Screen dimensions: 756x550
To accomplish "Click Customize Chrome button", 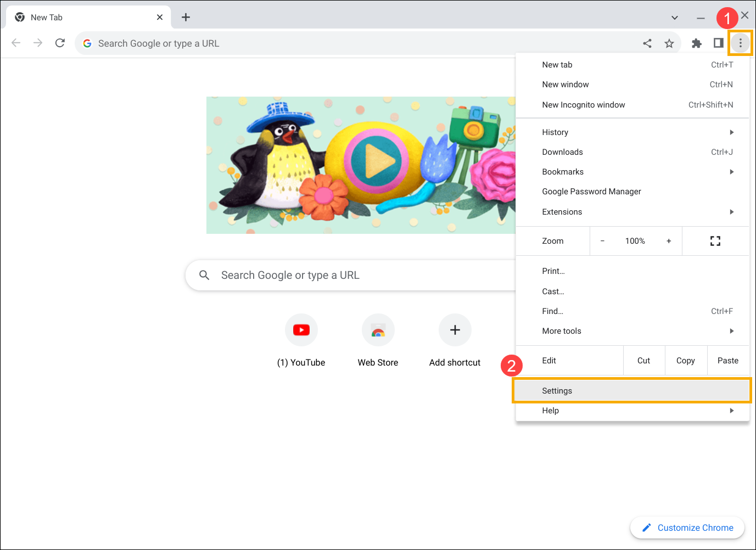I will (x=687, y=527).
